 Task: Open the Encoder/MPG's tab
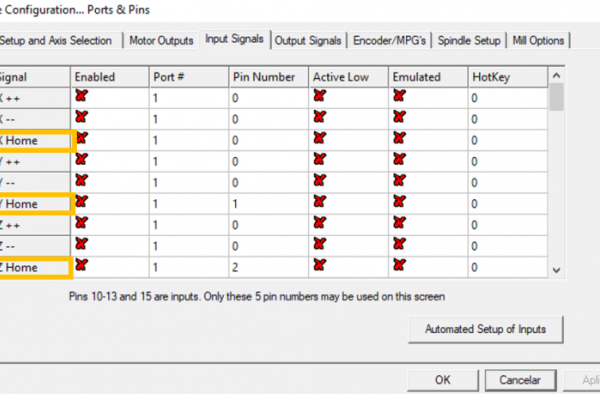point(390,41)
